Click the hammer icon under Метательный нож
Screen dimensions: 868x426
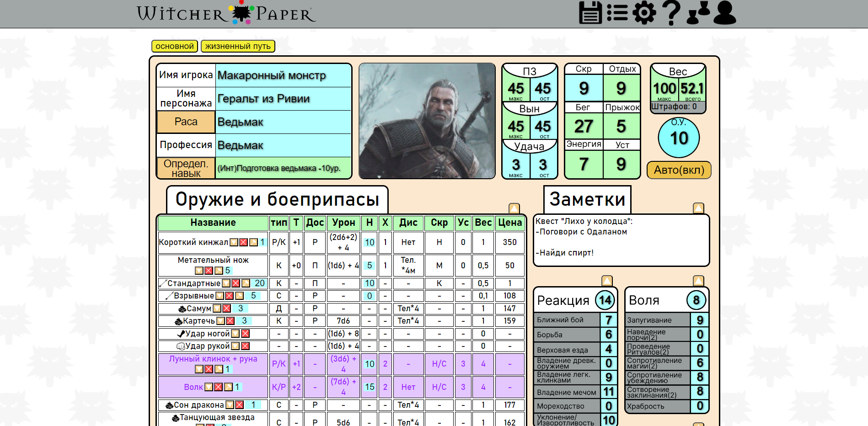tap(219, 271)
